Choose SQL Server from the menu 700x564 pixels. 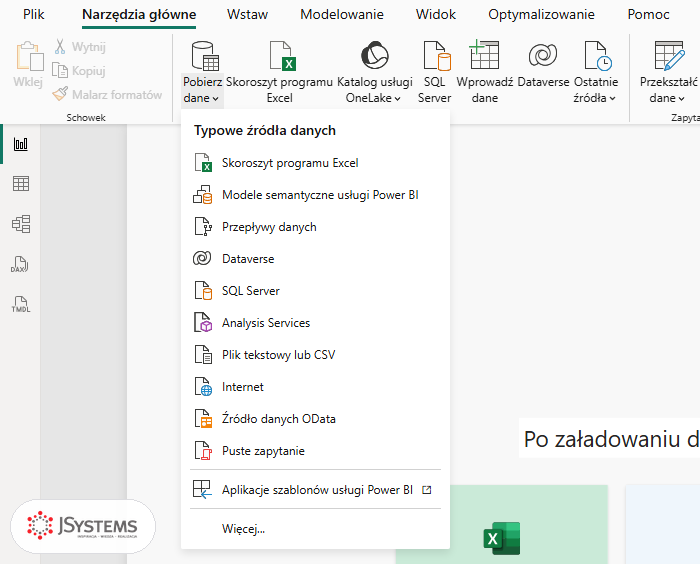[315, 291]
